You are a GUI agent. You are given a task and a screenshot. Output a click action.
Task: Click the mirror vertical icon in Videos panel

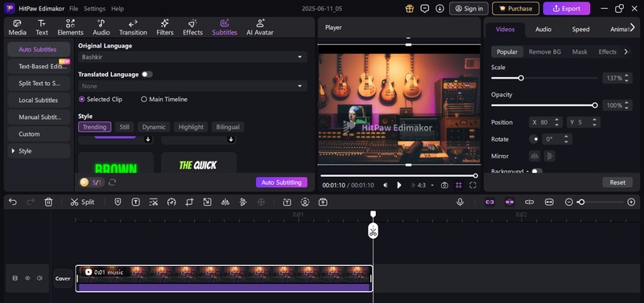549,156
